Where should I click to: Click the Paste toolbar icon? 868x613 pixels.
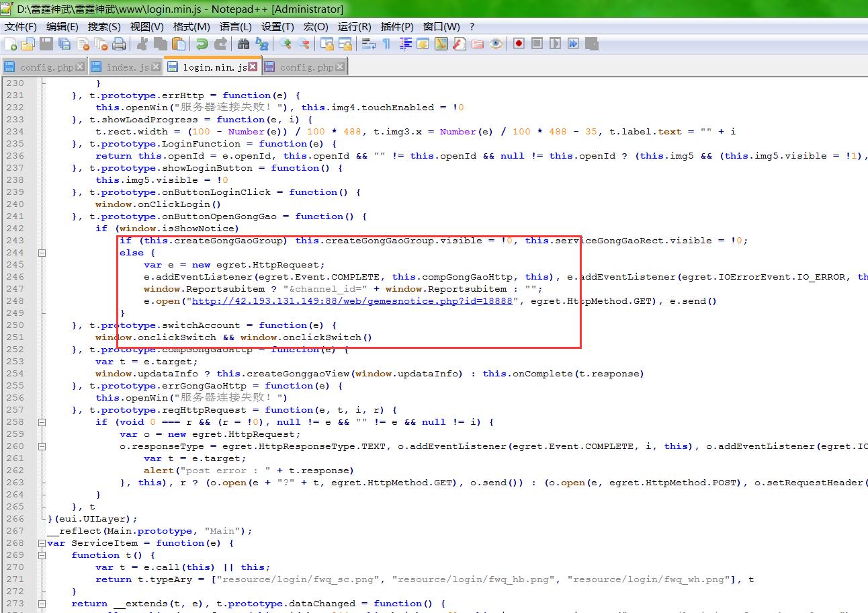178,44
